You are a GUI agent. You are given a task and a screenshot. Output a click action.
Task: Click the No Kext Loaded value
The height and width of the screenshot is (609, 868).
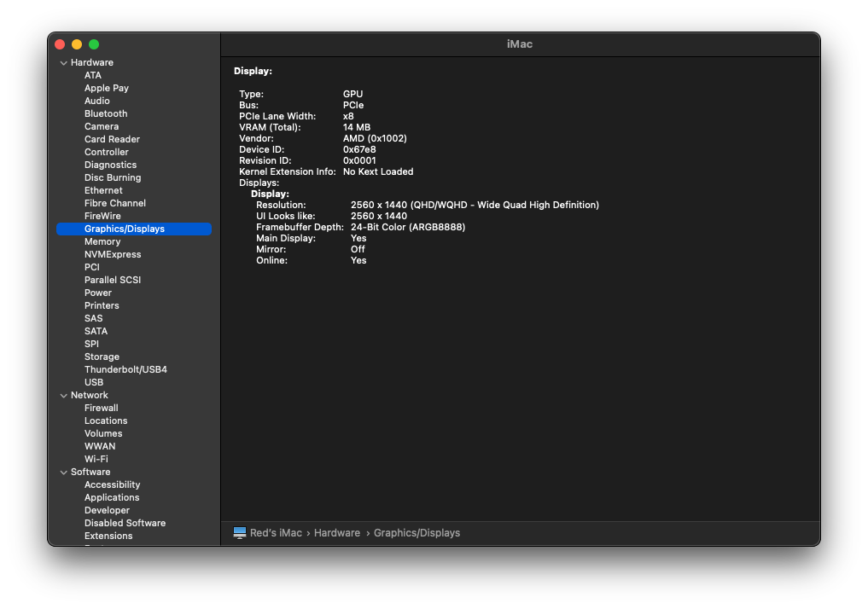pyautogui.click(x=378, y=171)
